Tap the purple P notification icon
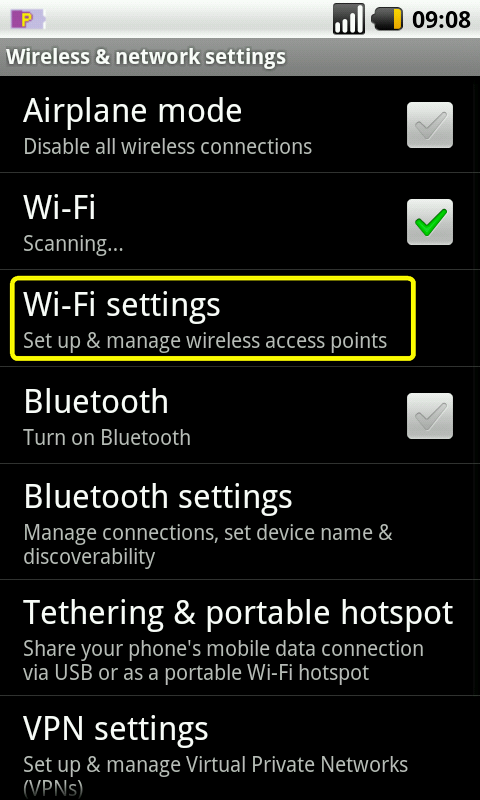480x800 pixels. pyautogui.click(x=28, y=20)
